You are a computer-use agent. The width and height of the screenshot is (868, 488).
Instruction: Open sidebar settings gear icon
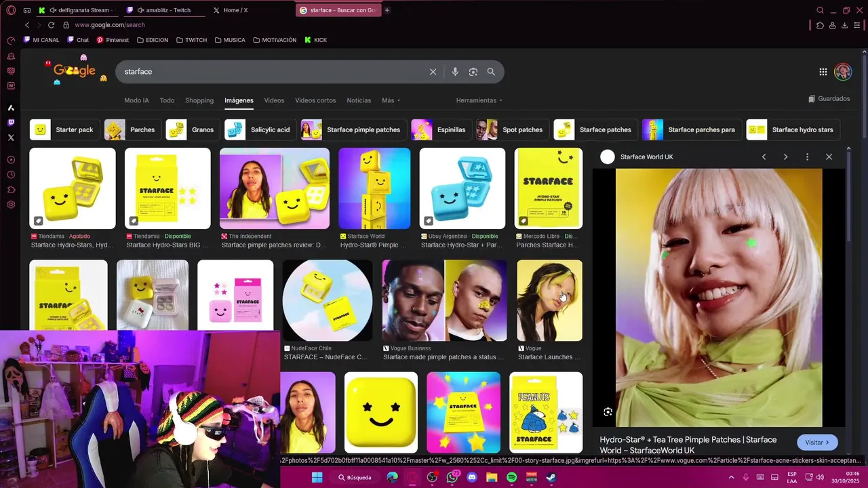11,205
